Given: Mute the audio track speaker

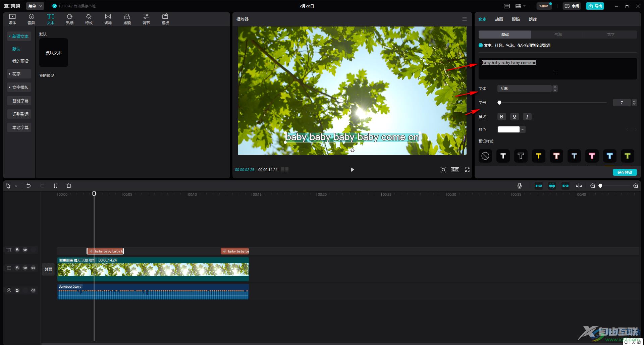Looking at the screenshot, I should tap(33, 290).
